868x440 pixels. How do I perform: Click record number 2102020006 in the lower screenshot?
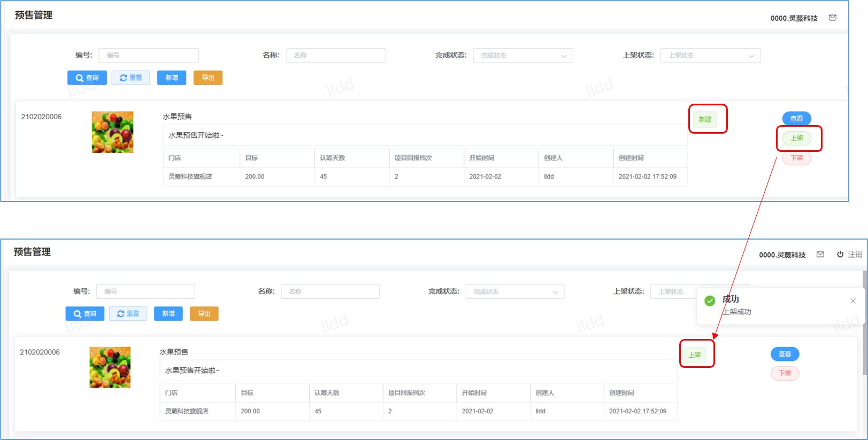click(x=40, y=352)
